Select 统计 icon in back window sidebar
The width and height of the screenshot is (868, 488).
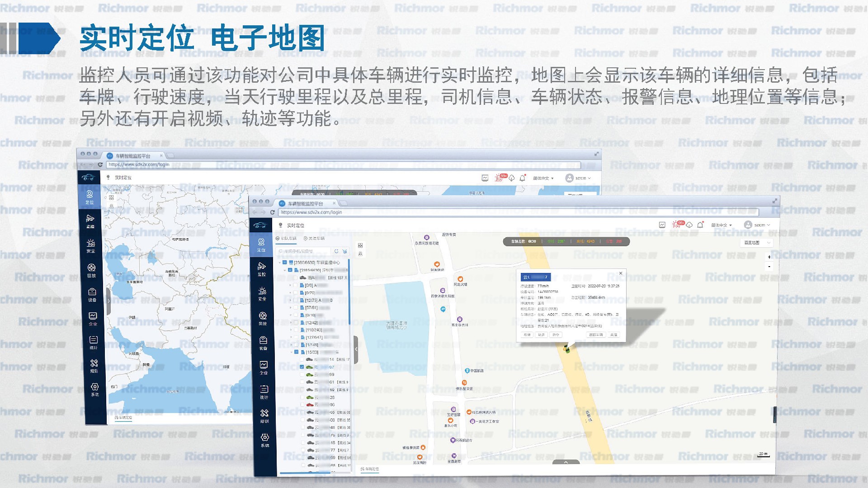point(94,339)
